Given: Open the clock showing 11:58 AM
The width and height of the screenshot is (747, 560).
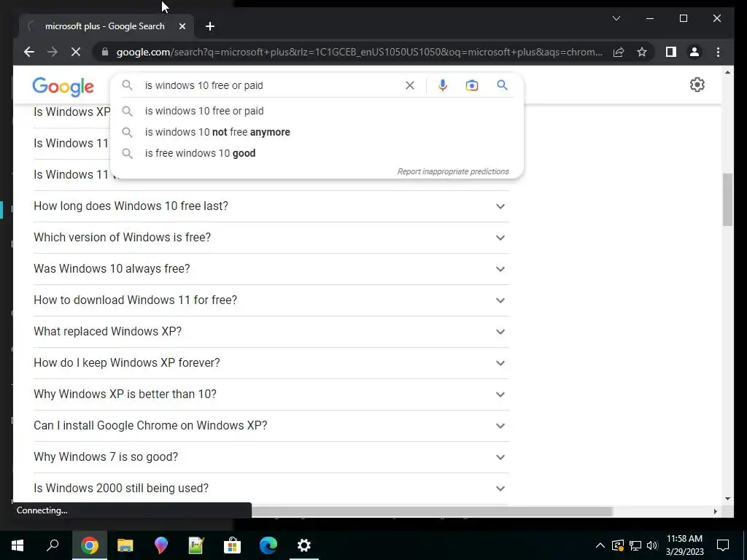Looking at the screenshot, I should pos(684,545).
